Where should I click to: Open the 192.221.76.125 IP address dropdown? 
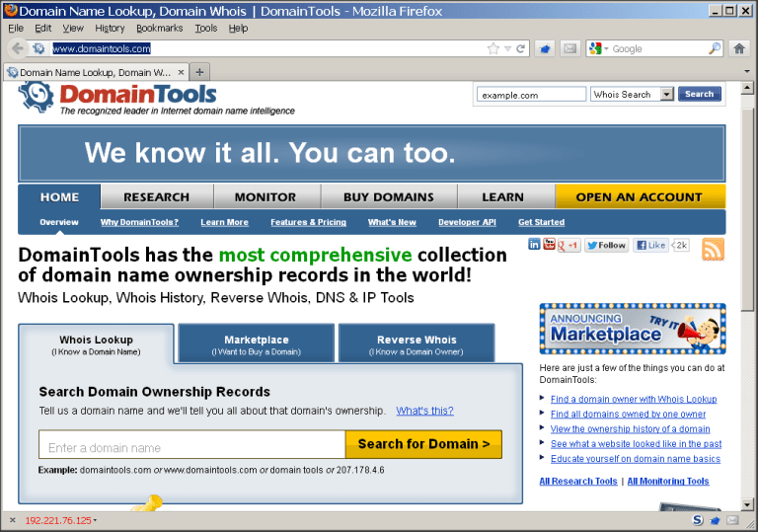point(60,520)
